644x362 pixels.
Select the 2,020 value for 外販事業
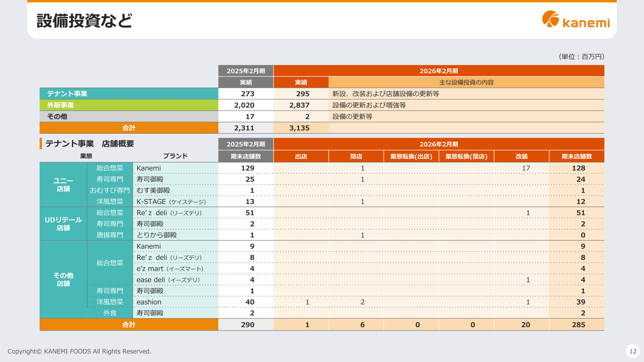coord(244,105)
